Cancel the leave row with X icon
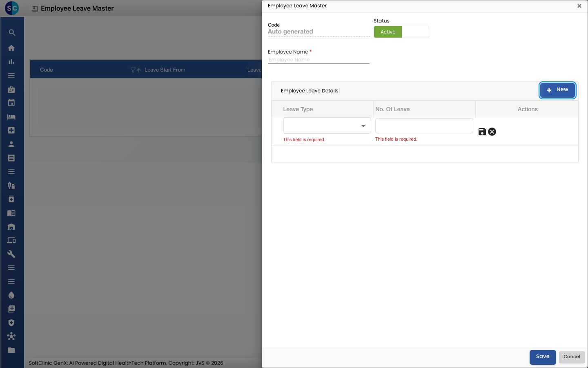This screenshot has width=588, height=368. [x=492, y=132]
